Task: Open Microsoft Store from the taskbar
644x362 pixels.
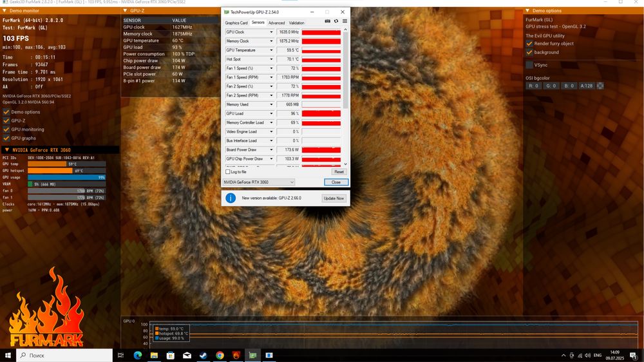Action: coord(171,355)
